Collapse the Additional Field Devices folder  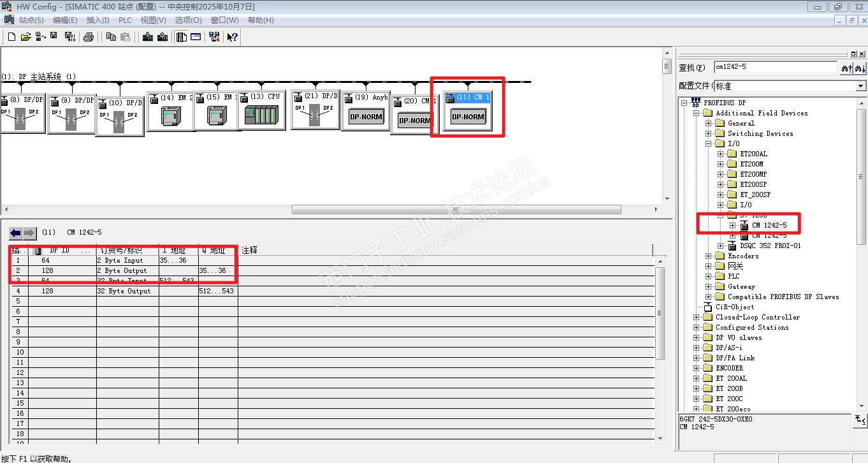(697, 113)
